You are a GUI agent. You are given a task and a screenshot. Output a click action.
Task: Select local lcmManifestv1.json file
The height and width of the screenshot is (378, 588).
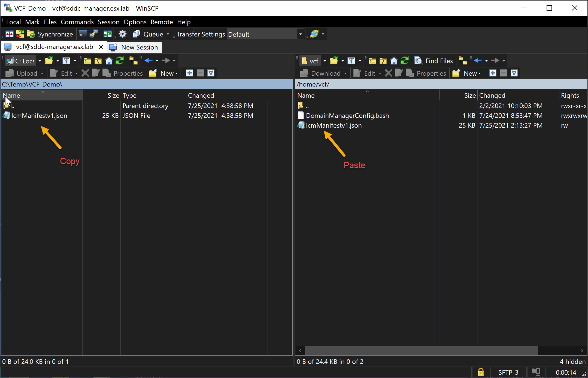pyautogui.click(x=39, y=116)
